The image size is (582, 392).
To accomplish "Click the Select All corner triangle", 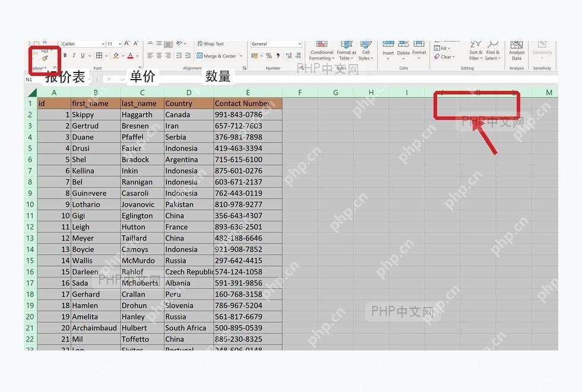I will coord(32,93).
